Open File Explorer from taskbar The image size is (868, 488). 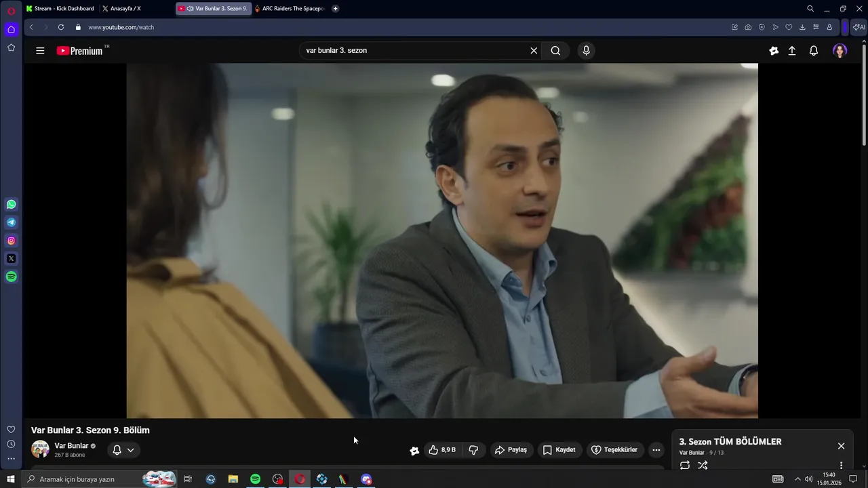[x=233, y=479]
